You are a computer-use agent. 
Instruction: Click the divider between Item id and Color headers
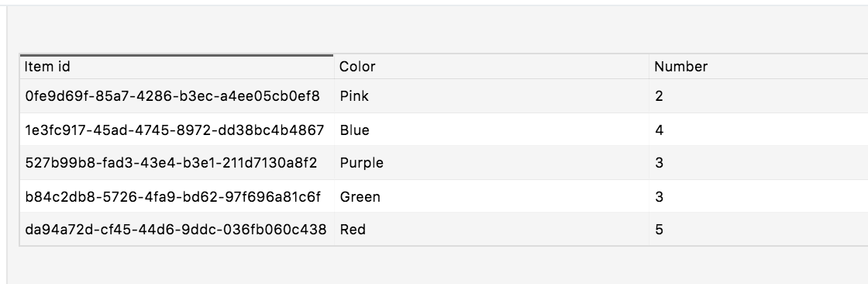(x=334, y=67)
